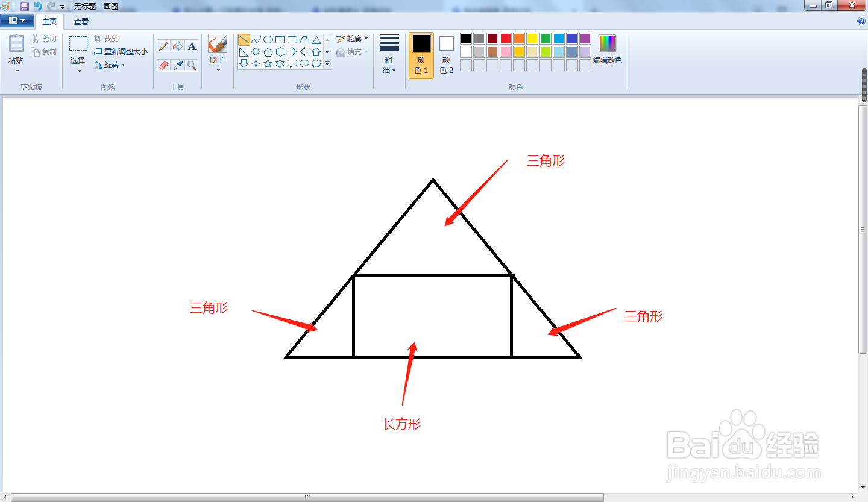
Task: Click 重新调整大小 (Resize) button
Action: pos(120,52)
